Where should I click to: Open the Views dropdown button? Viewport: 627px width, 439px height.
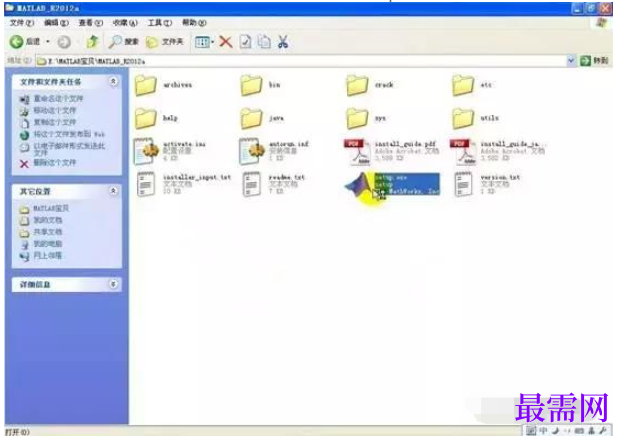click(x=204, y=42)
